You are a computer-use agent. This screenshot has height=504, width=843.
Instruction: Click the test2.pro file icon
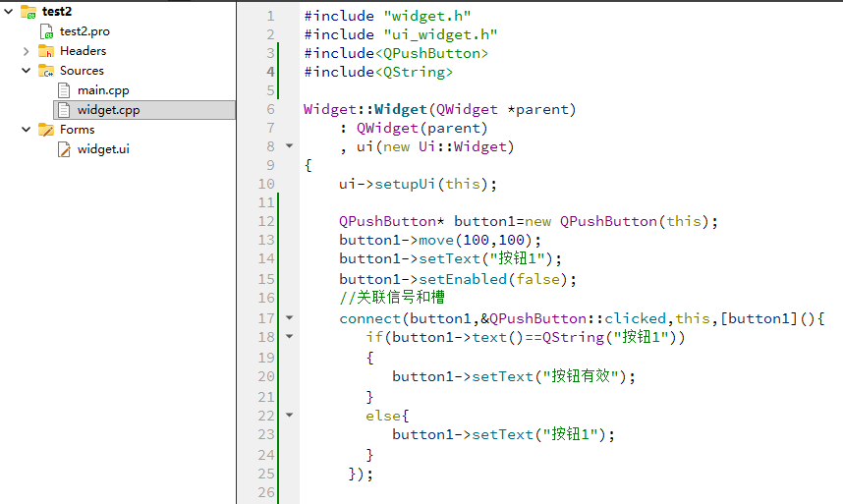click(x=47, y=31)
